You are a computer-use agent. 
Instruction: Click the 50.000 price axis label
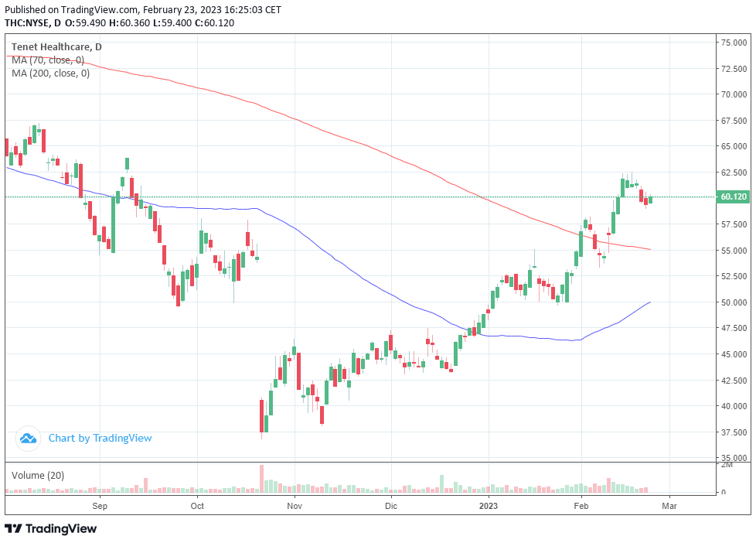[x=734, y=302]
